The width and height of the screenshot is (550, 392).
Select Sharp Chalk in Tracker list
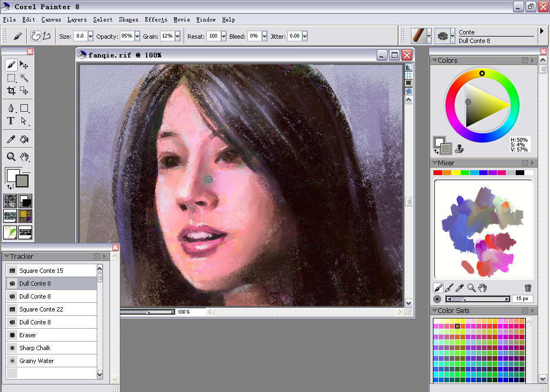pos(51,348)
